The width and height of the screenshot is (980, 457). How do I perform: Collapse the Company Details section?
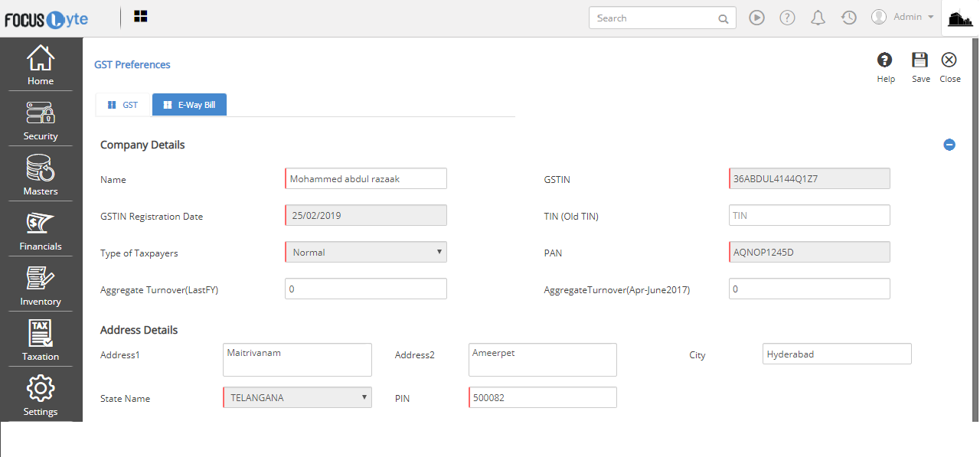click(x=949, y=145)
